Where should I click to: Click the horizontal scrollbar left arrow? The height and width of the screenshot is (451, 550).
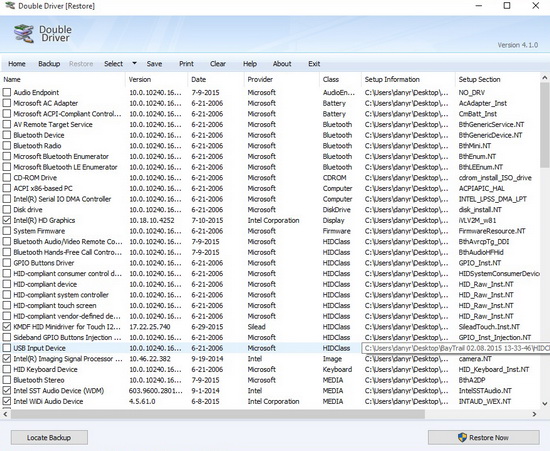pyautogui.click(x=5, y=414)
